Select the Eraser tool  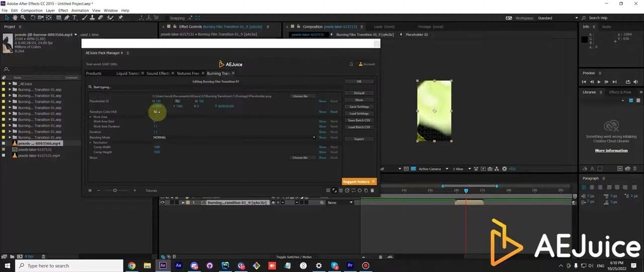[x=101, y=18]
